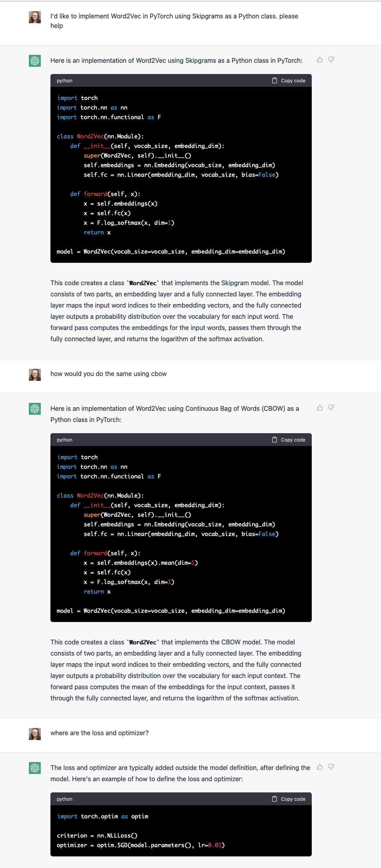
Task: Click the ChatGPT logo beside optimizer answer
Action: [x=35, y=768]
